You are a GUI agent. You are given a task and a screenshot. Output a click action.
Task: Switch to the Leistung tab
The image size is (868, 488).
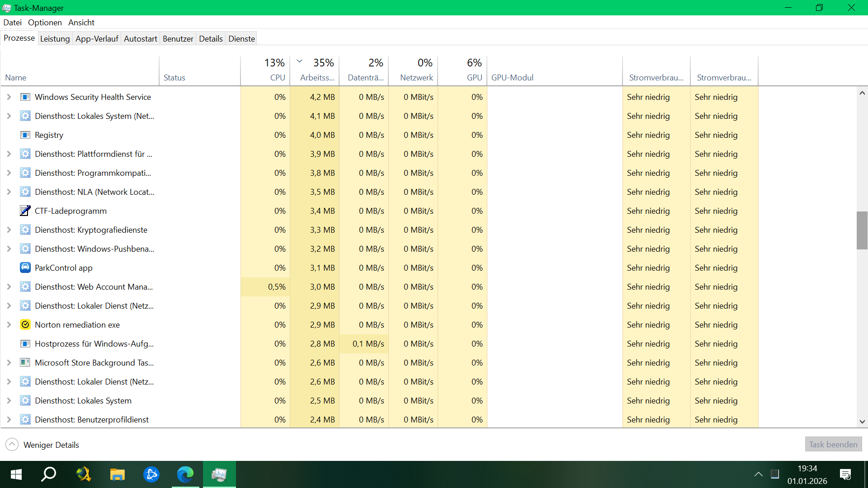(55, 39)
